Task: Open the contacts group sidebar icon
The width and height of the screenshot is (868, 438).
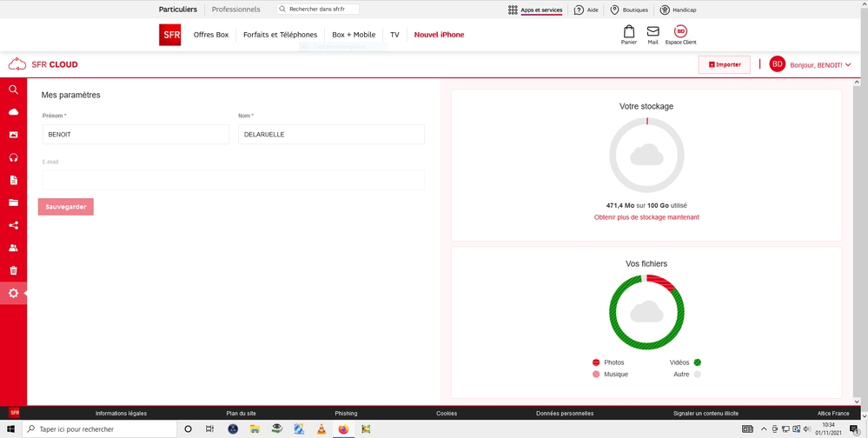Action: click(13, 248)
